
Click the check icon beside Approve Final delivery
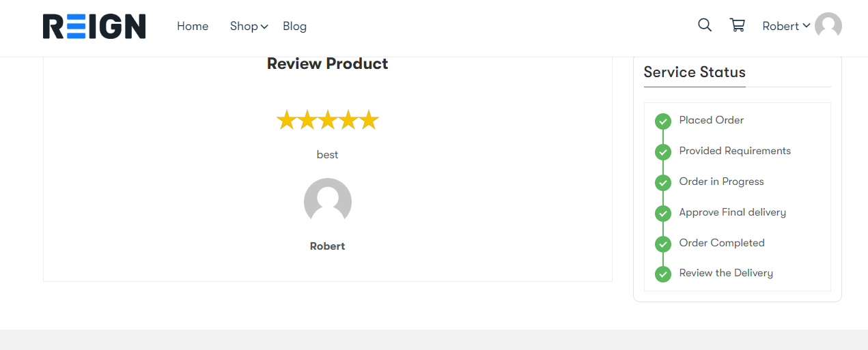663,214
